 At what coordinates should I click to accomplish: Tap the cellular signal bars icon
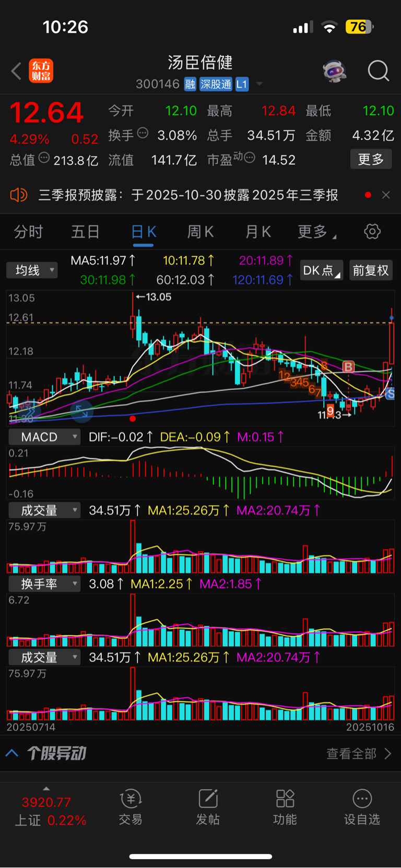(x=303, y=27)
